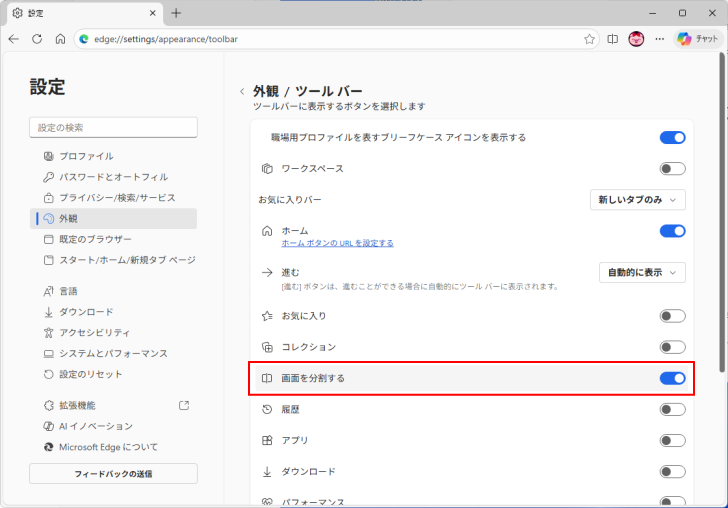
Task: Turn on the コレクション button toggle
Action: pos(672,347)
